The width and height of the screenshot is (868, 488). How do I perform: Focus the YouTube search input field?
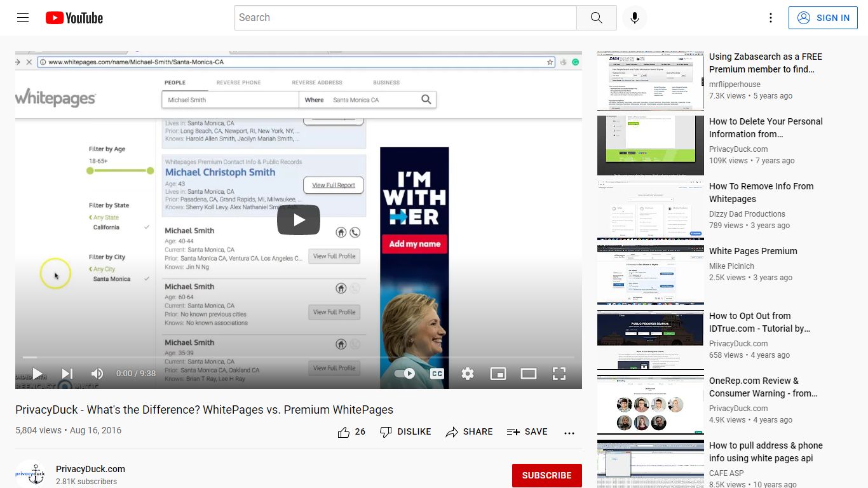click(405, 18)
